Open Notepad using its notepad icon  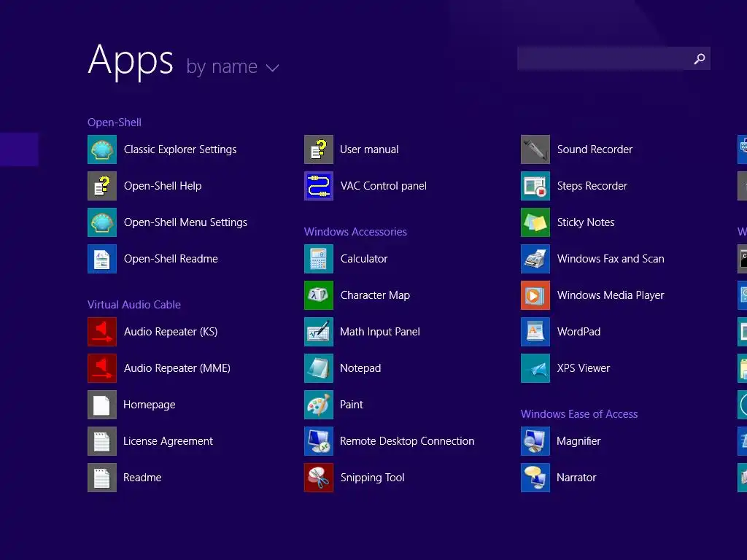point(319,368)
